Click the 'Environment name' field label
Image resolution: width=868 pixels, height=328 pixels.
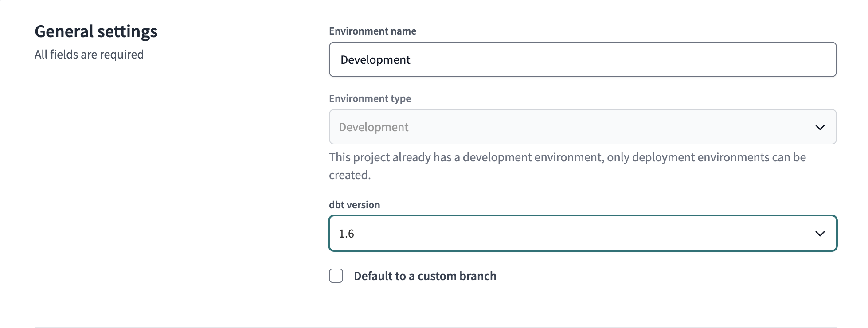click(x=372, y=31)
